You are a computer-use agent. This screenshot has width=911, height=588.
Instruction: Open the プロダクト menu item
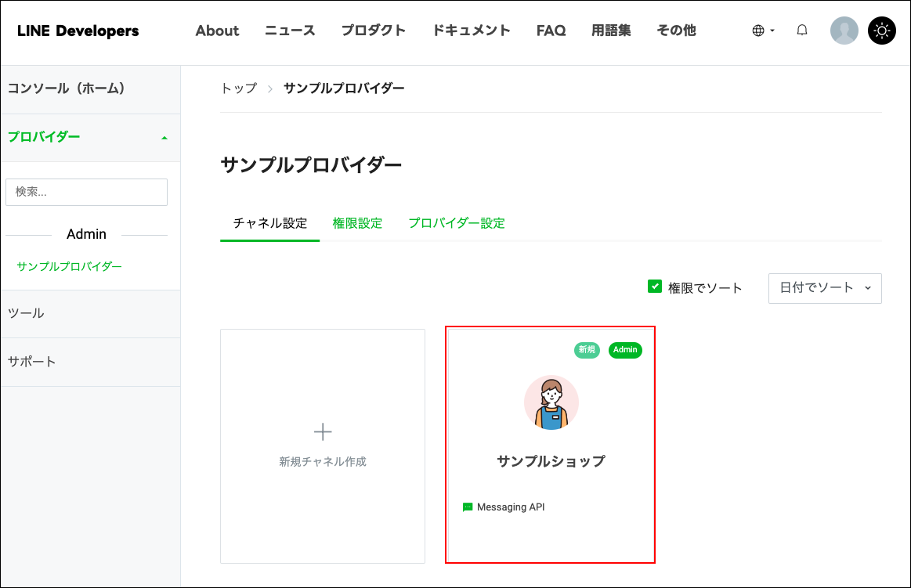373,31
